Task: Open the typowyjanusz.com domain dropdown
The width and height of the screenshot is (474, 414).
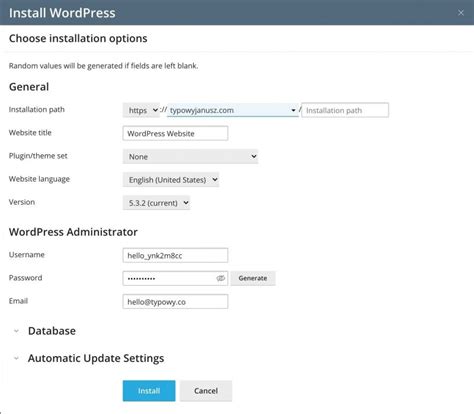Action: (x=232, y=110)
